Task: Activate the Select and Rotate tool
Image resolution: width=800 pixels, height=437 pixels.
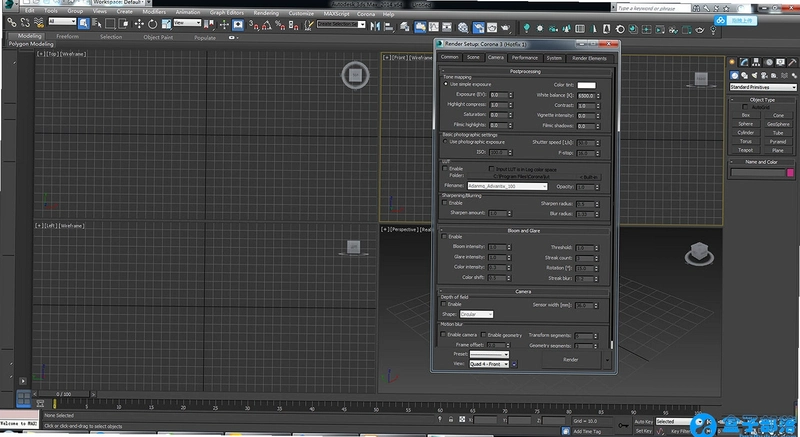Action: [x=153, y=24]
